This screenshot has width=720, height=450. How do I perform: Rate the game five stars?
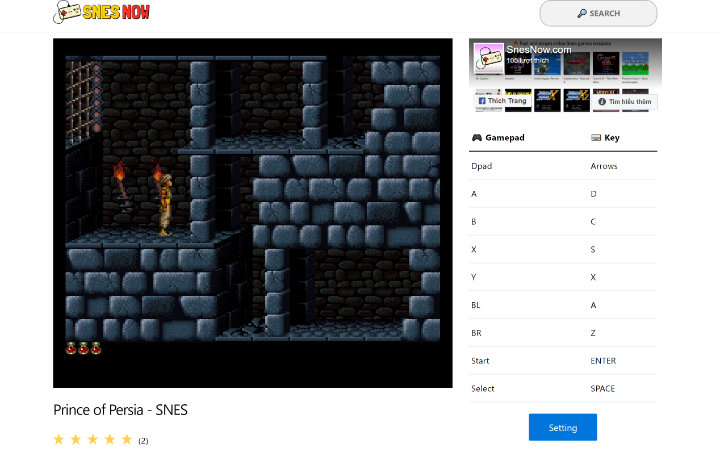click(x=127, y=439)
